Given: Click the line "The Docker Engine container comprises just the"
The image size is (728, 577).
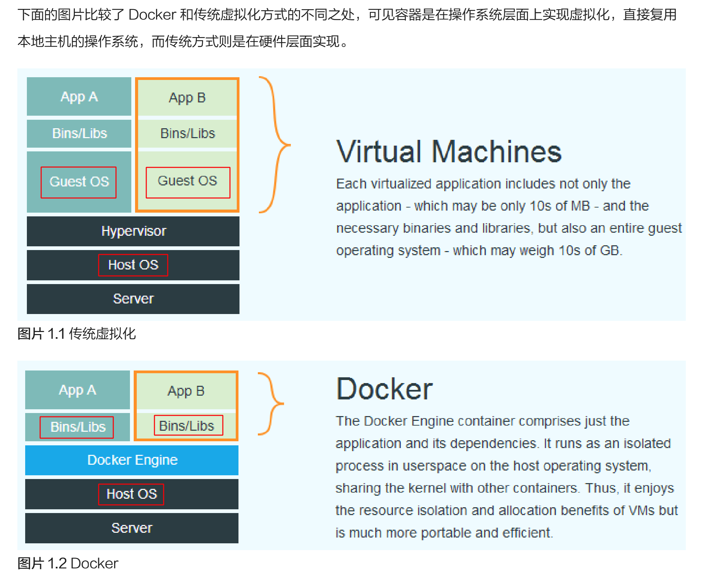Looking at the screenshot, I should coord(483,421).
